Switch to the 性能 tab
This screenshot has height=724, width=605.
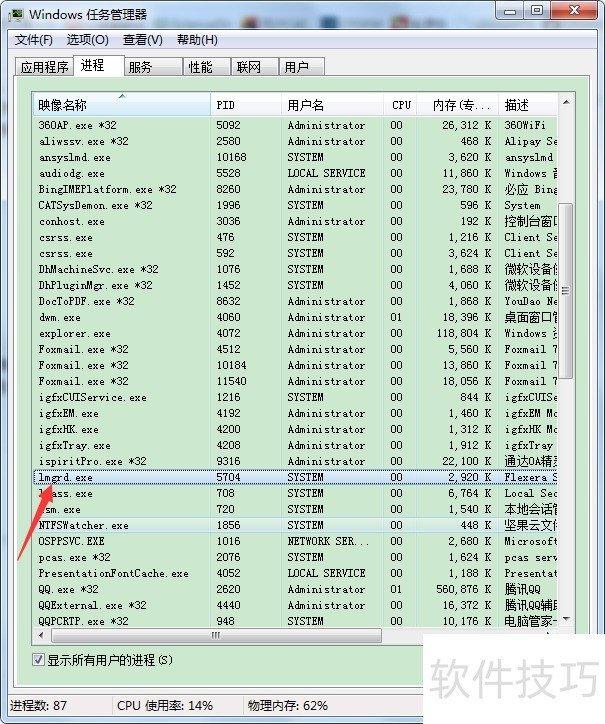pyautogui.click(x=207, y=67)
